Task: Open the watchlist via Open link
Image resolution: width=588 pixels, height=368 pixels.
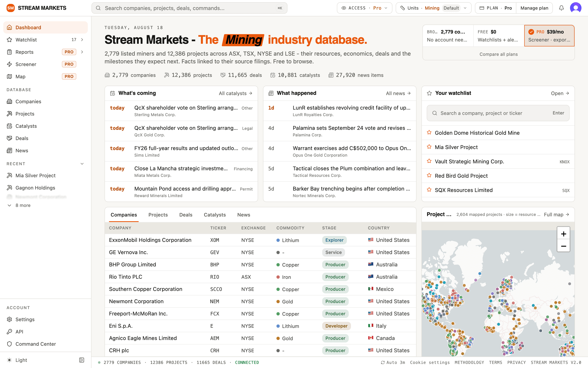Action: point(560,93)
